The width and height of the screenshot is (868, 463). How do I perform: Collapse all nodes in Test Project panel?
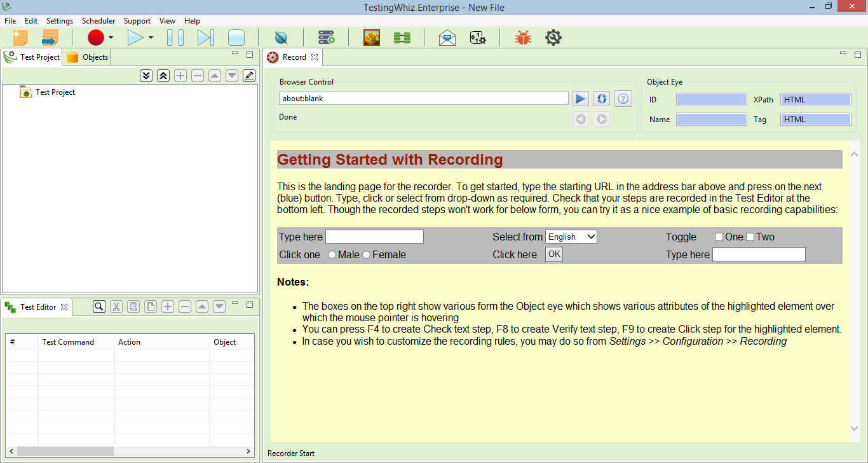pos(163,76)
